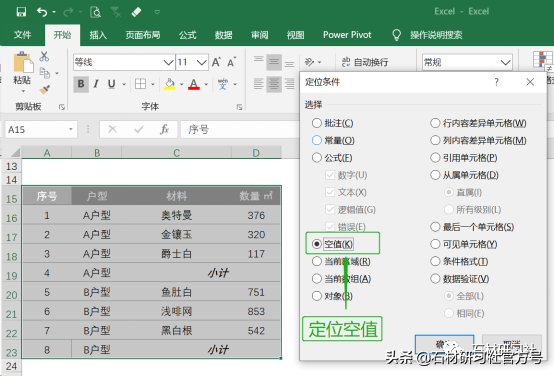
Task: Click the Redo arrow icon
Action: (x=68, y=12)
